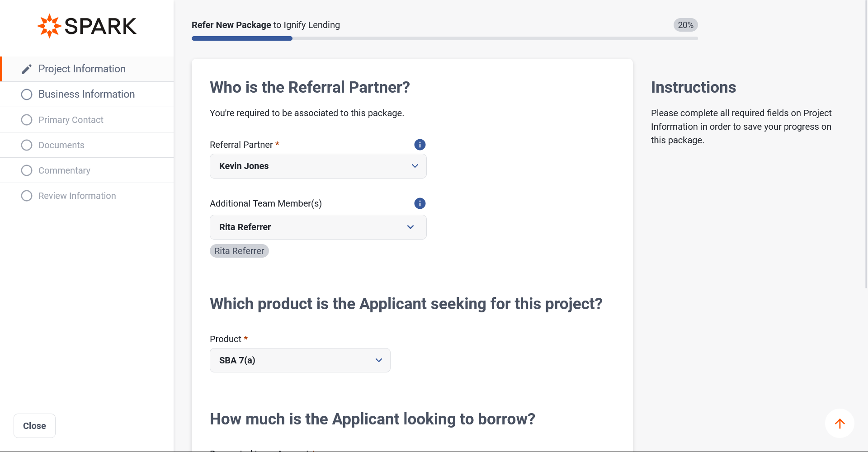Open the Referral Partner dropdown showing Kevin Jones
Screen dimensions: 868x452
pos(318,166)
